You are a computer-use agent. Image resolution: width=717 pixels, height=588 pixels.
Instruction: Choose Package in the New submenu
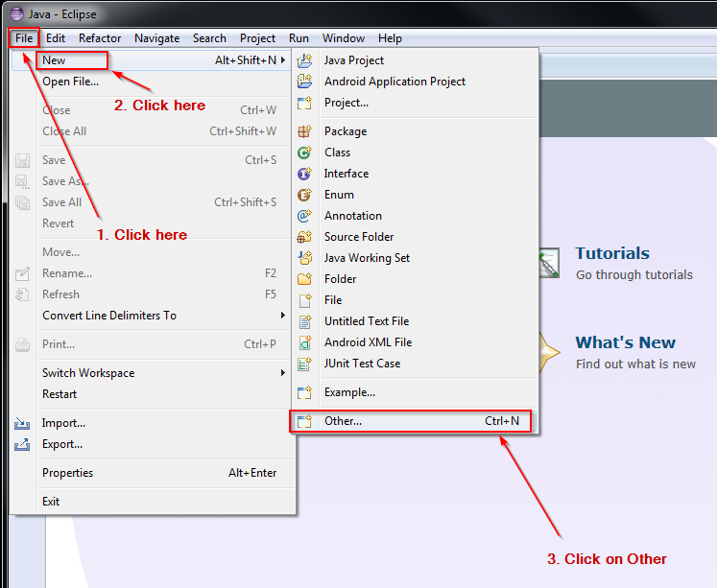tap(416, 131)
